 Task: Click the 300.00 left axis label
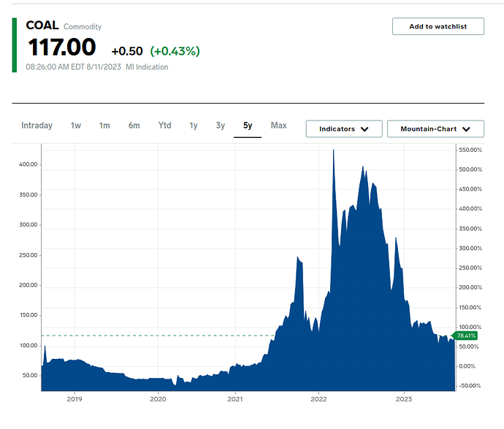(28, 225)
